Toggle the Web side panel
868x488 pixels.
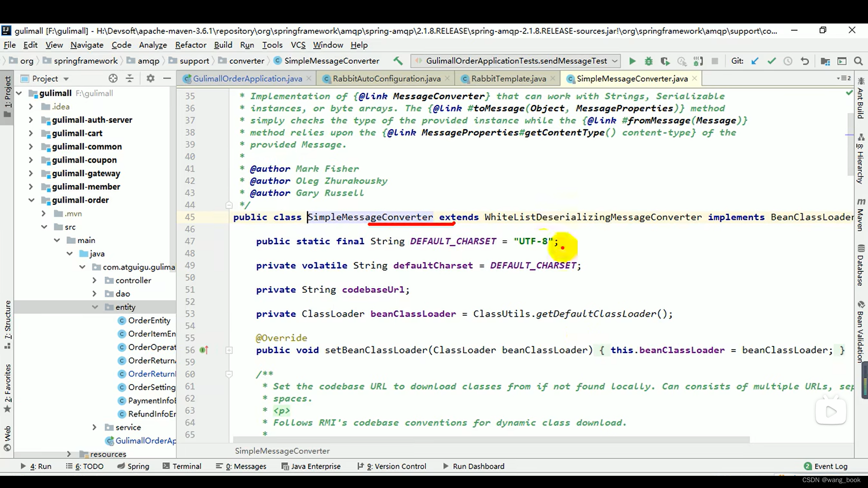7,438
